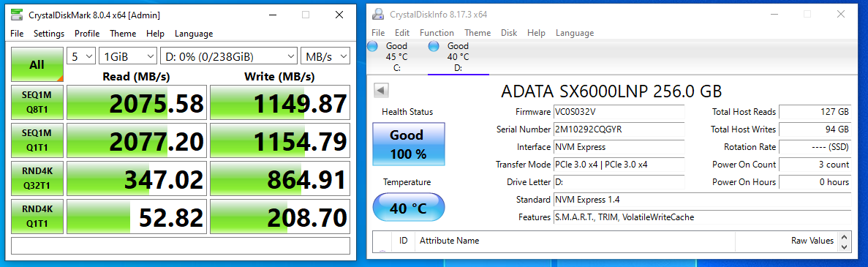868x267 pixels.
Task: Click the RND4K Q32T1 read result 347.02
Action: tap(137, 179)
